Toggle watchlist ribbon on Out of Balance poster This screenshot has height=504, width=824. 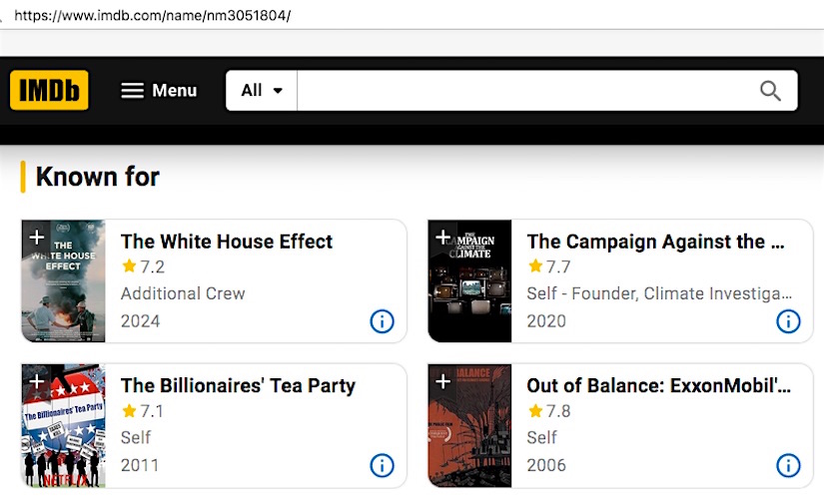[x=442, y=381]
